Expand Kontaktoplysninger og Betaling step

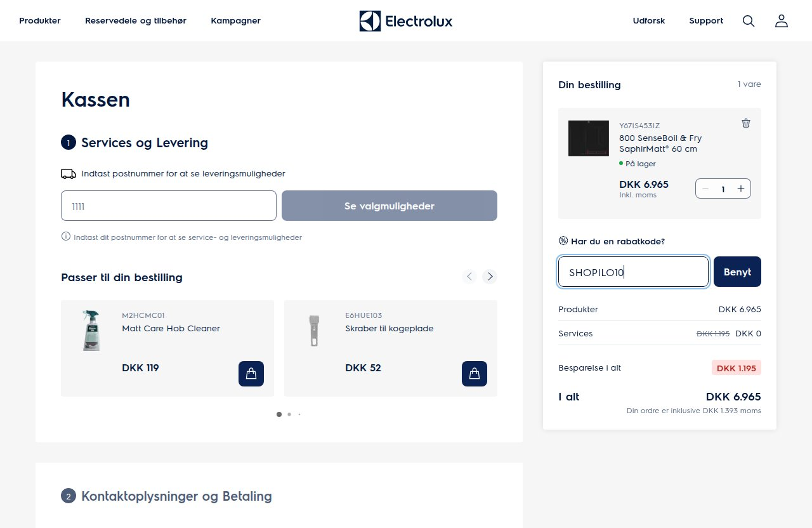coord(176,496)
